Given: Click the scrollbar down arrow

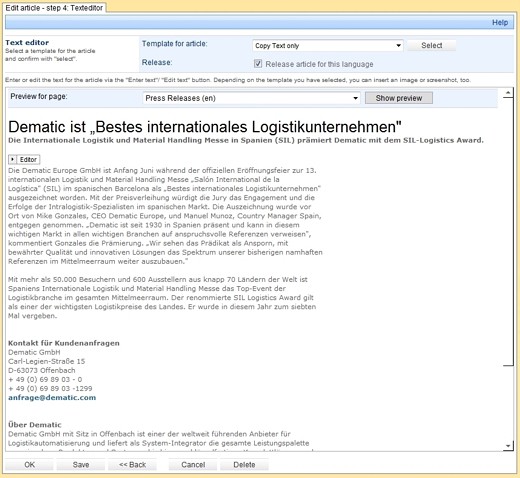Looking at the screenshot, I should point(508,446).
